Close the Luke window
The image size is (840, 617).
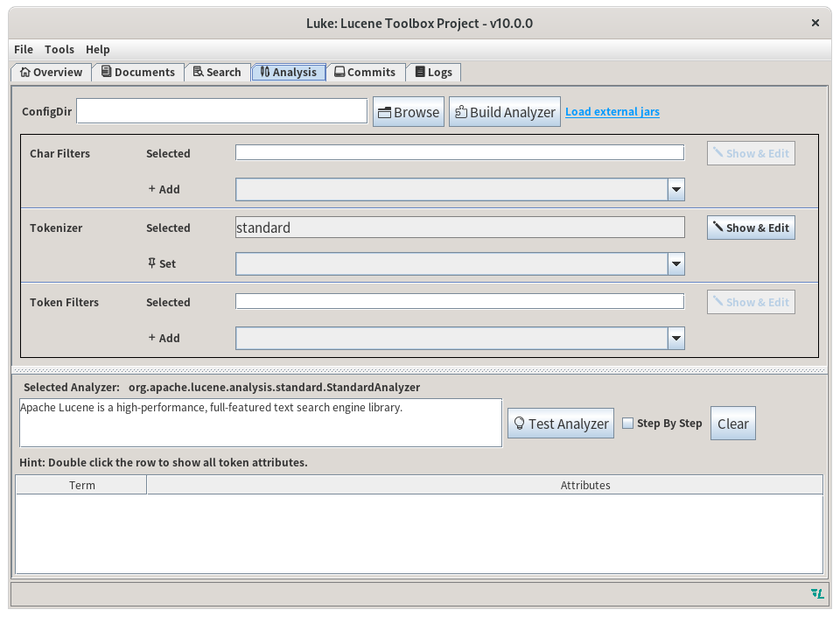click(x=815, y=23)
